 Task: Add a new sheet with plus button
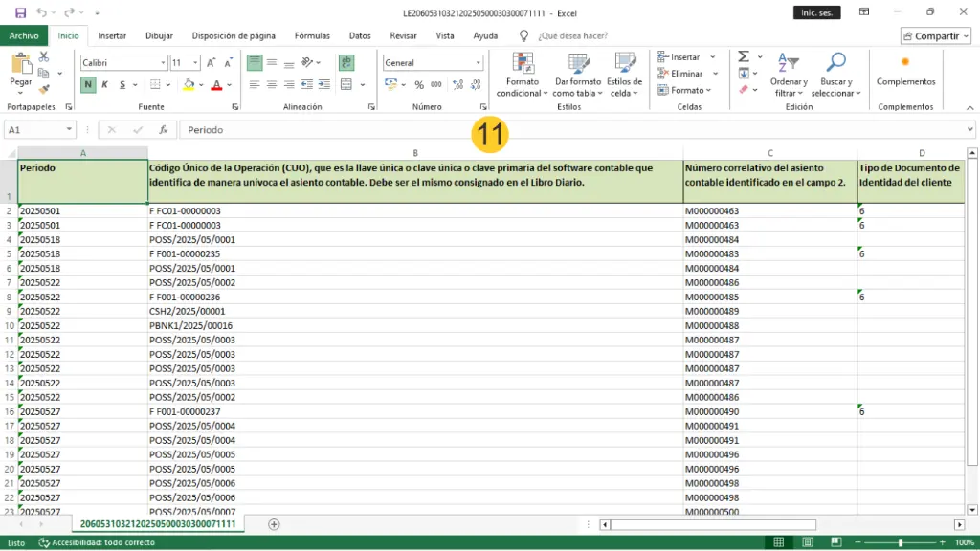274,524
